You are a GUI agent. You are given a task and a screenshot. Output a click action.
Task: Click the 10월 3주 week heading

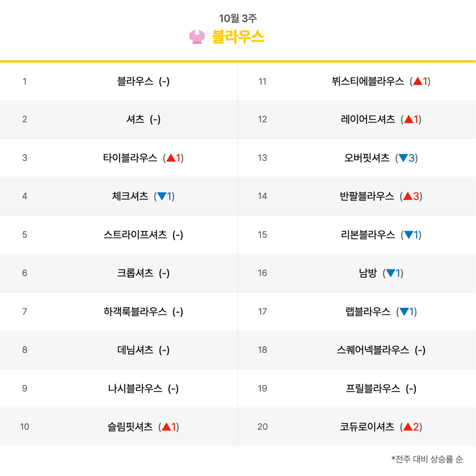click(238, 18)
